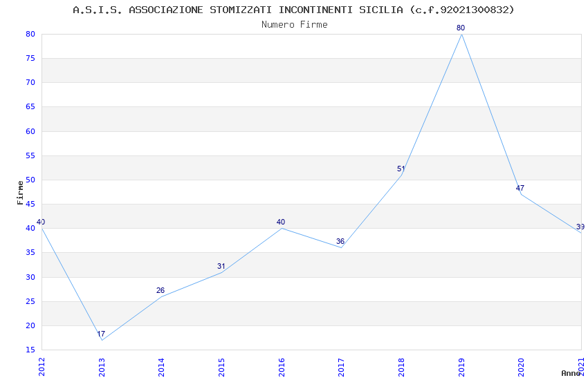Click the 'Anno' axis label

(571, 373)
